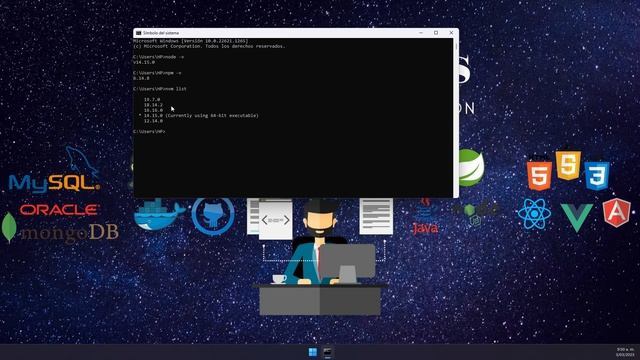Open the taskbar clock and date
This screenshot has height=360, width=640.
click(625, 352)
